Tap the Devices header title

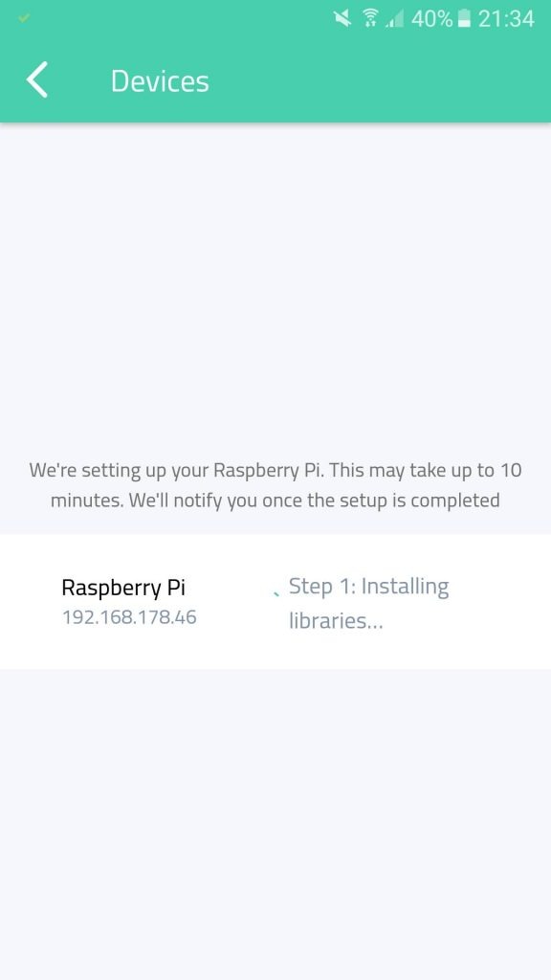(x=160, y=81)
